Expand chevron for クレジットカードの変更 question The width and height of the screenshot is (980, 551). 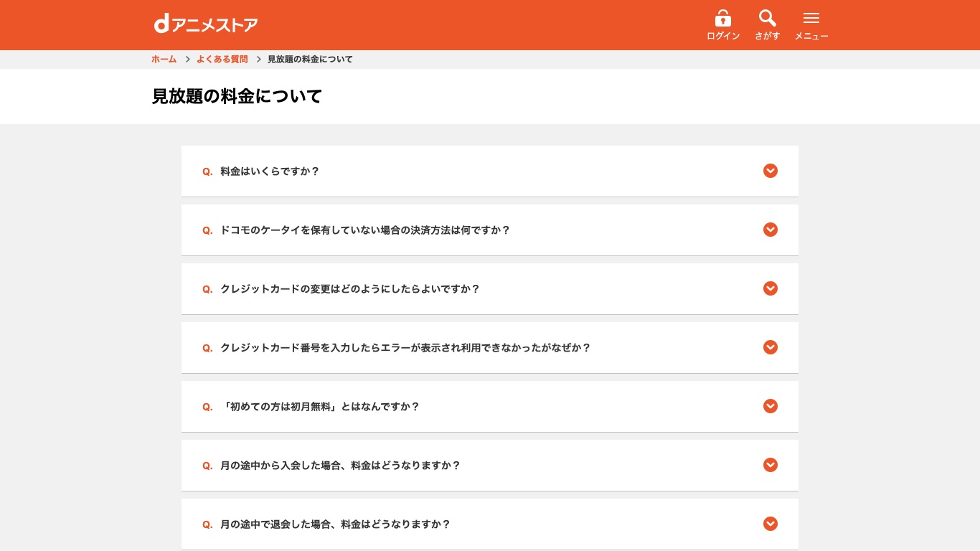point(771,288)
